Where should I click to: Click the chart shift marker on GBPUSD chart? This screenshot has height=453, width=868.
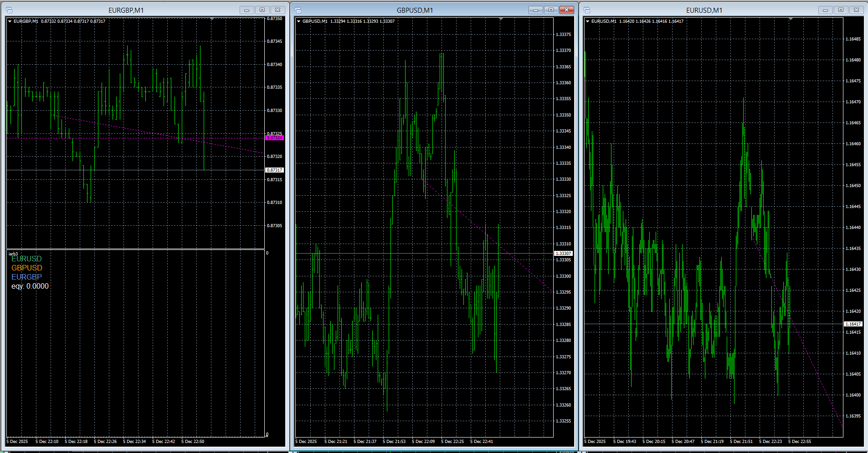(501, 19)
